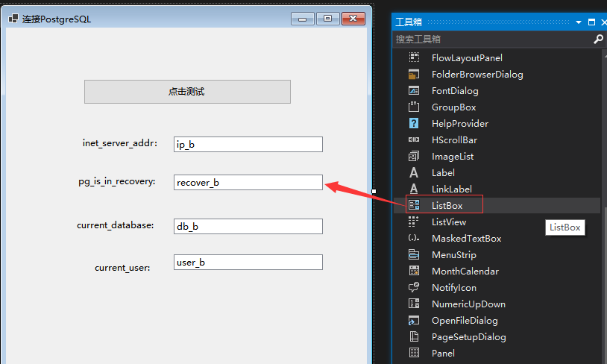Select the pg_is_in_recovery label
The width and height of the screenshot is (607, 364).
[117, 181]
